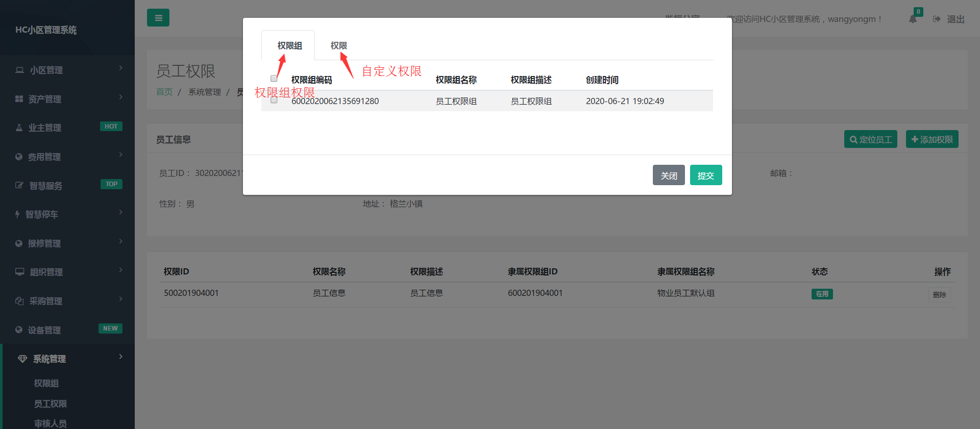Click the HC小区管理系统 logo title
The height and width of the screenshot is (429, 980).
(46, 30)
